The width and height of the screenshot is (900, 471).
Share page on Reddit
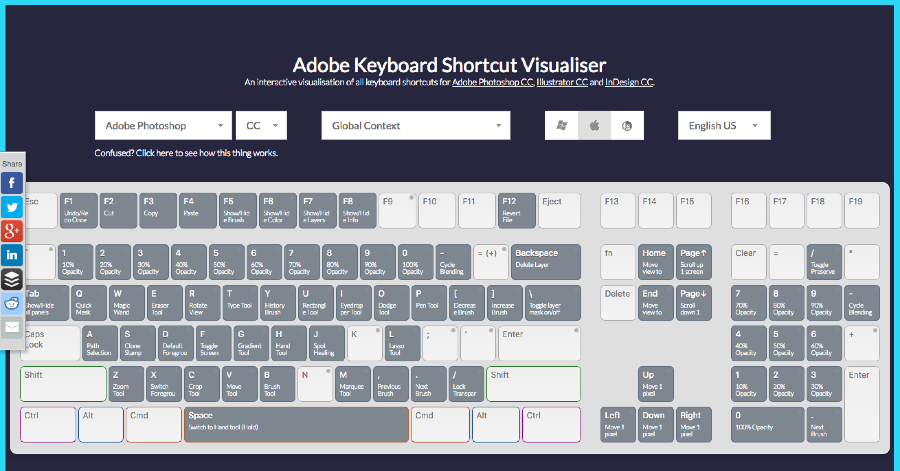click(12, 303)
